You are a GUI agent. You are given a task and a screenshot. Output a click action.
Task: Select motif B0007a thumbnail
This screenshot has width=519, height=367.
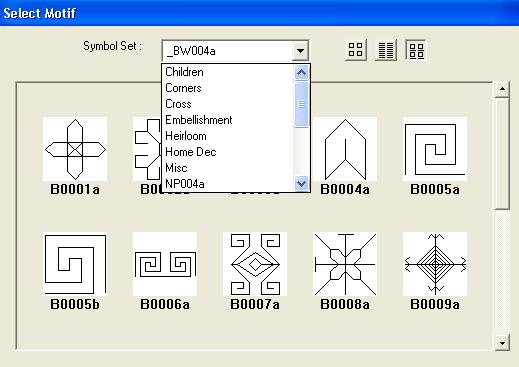pyautogui.click(x=255, y=264)
